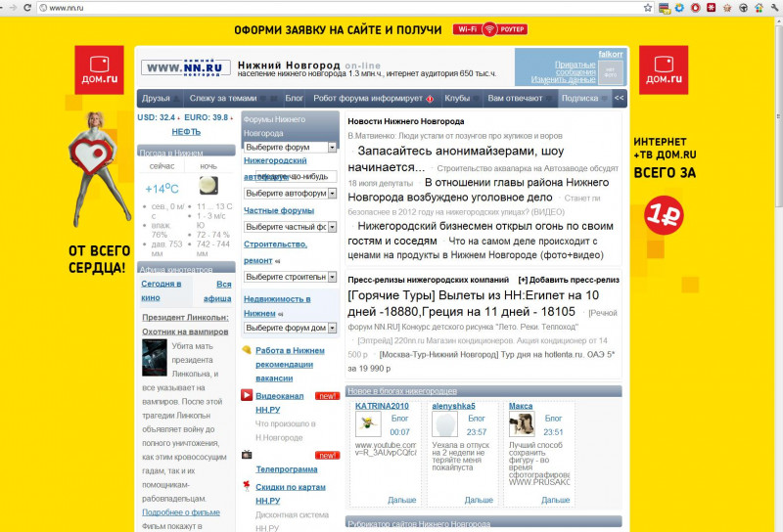Click the red alert icon after Робот форума информирует
Screen dimensions: 783x532
[430, 99]
